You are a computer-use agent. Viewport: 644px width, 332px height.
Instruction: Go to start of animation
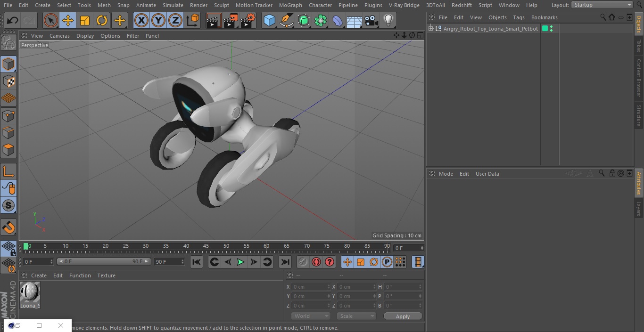pyautogui.click(x=197, y=262)
